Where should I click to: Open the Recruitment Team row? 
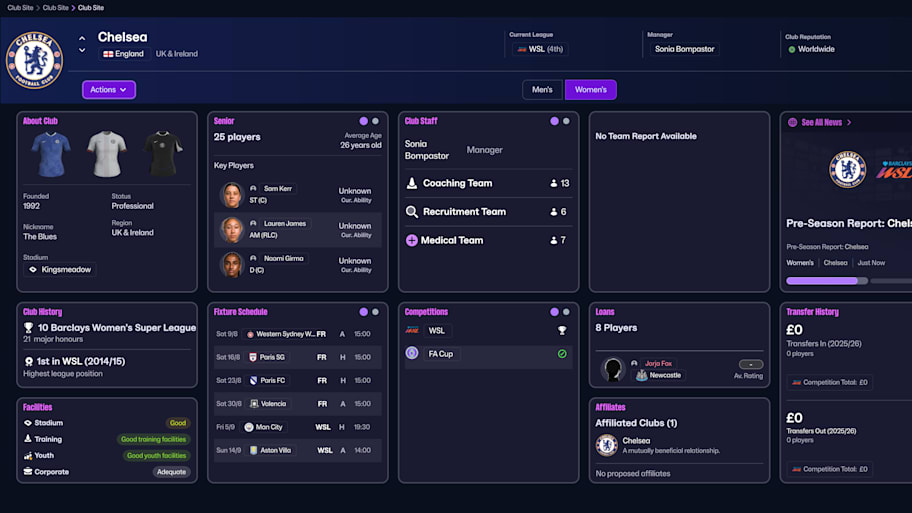[x=488, y=212]
